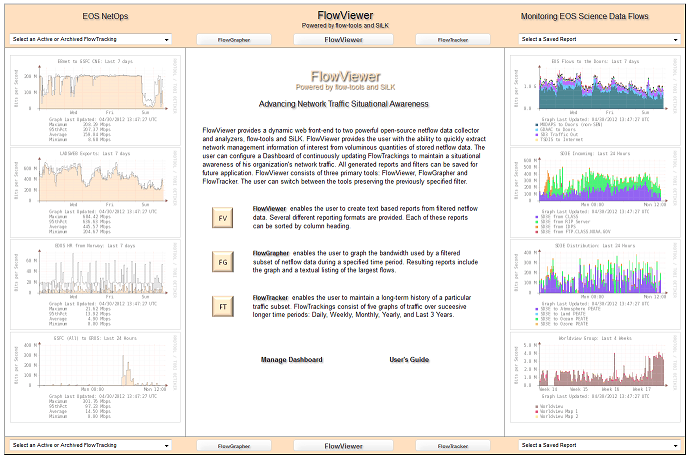
Task: Open the EDOS HR from Norway graph
Action: tap(95, 285)
